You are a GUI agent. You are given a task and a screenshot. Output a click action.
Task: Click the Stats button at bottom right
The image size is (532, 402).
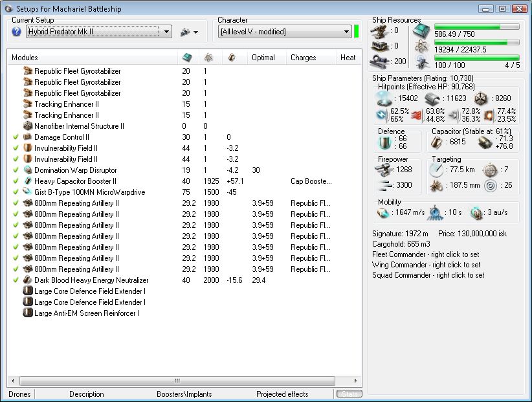coord(349,394)
